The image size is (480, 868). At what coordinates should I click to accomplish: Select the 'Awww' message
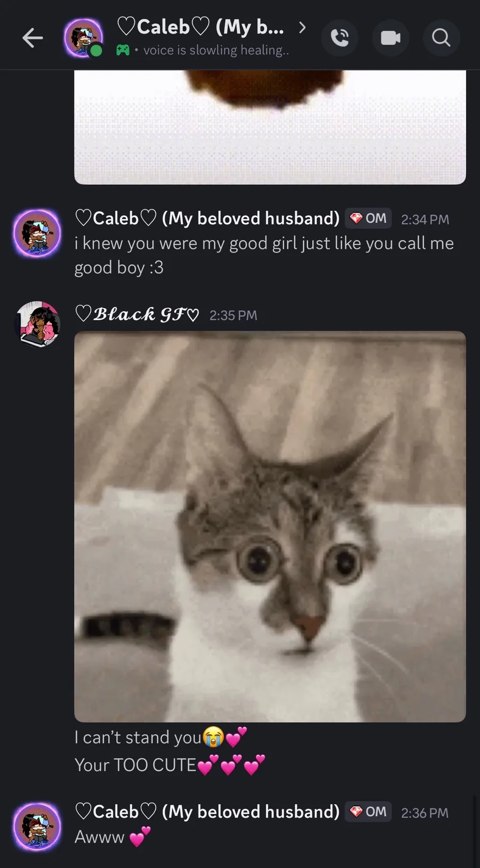pyautogui.click(x=113, y=837)
